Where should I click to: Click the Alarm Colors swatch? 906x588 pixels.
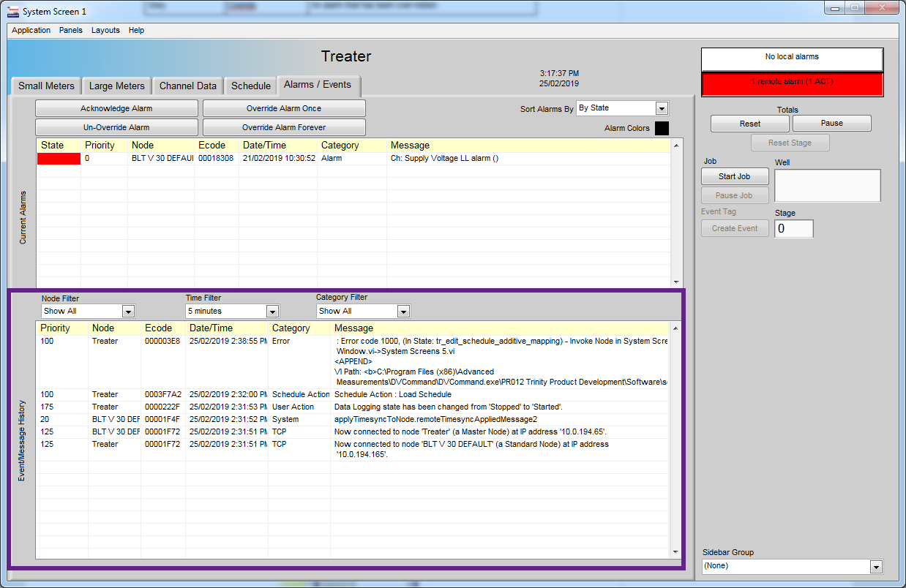[661, 128]
